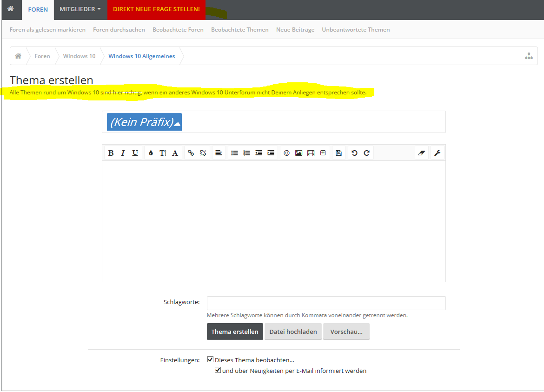Open Foren durchsuchen
Image resolution: width=544 pixels, height=392 pixels.
119,30
